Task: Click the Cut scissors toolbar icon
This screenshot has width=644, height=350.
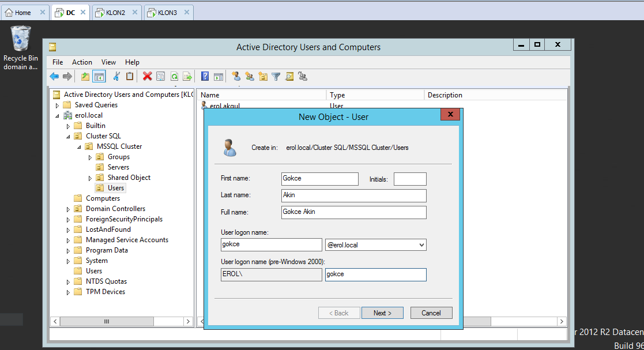Action: pos(116,76)
